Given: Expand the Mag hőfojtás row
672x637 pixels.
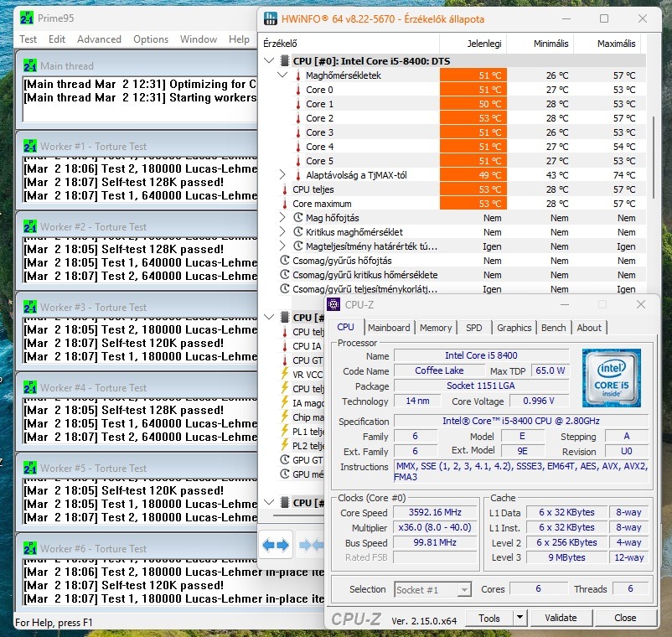Looking at the screenshot, I should (x=282, y=218).
